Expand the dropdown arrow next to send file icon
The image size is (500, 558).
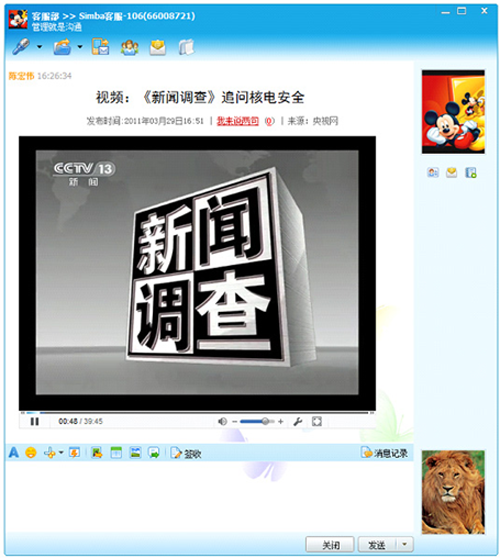(x=80, y=47)
